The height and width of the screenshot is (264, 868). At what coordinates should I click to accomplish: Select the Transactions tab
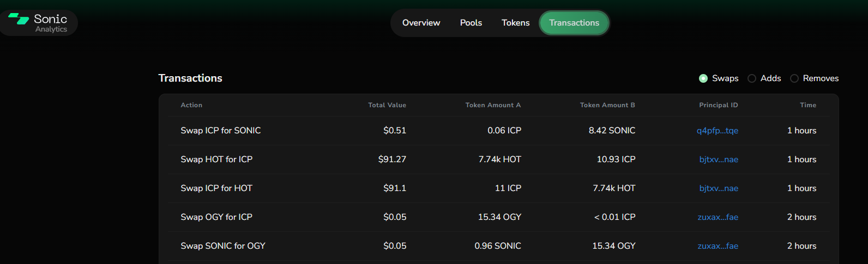point(574,23)
